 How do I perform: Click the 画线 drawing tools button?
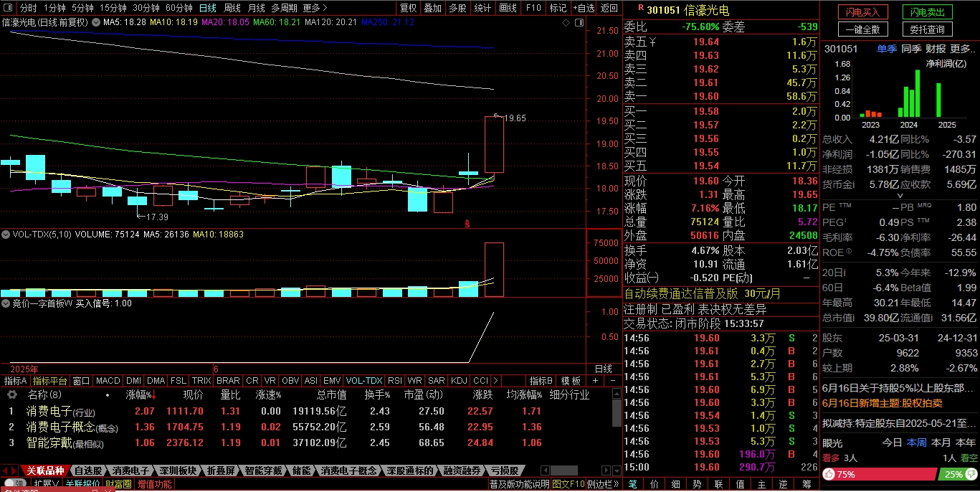(x=508, y=8)
